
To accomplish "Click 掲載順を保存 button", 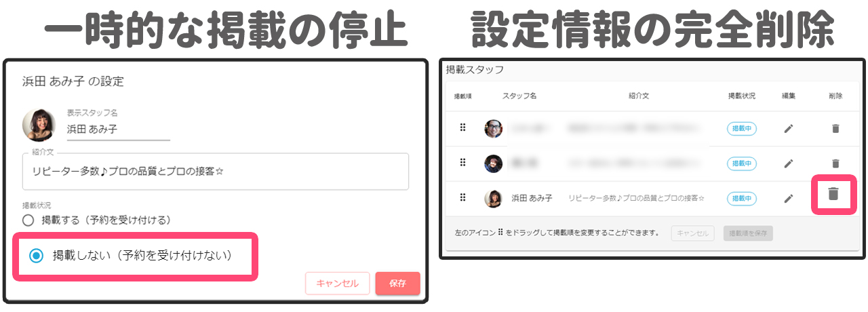I will click(747, 233).
